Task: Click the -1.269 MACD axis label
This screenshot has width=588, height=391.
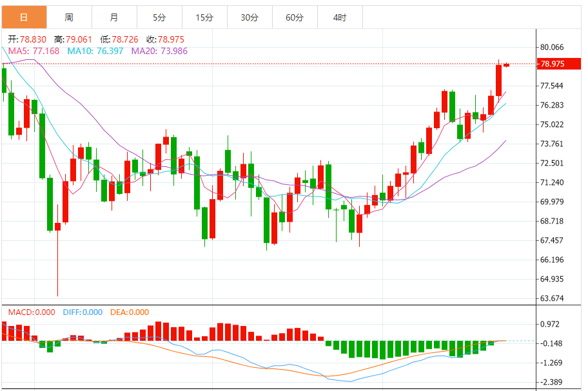Action: click(x=551, y=363)
